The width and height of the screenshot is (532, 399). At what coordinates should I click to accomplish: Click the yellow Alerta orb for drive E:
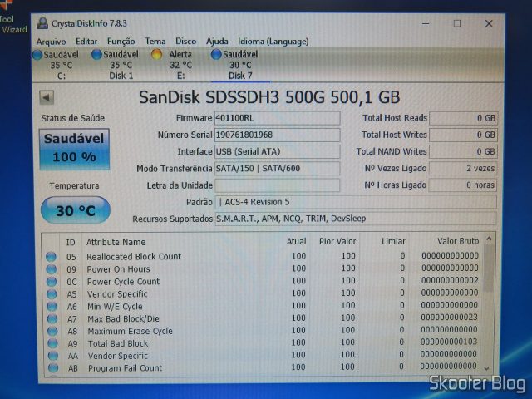tap(156, 54)
